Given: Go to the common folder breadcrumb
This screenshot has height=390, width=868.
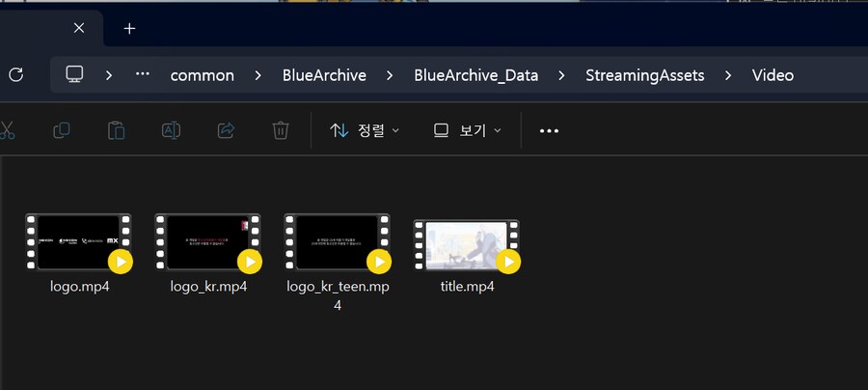Looking at the screenshot, I should [203, 75].
